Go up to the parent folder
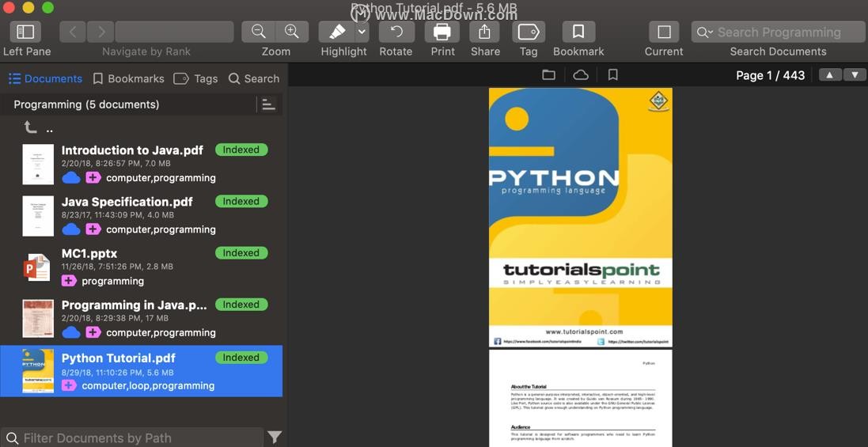The height and width of the screenshot is (447, 868). 30,128
